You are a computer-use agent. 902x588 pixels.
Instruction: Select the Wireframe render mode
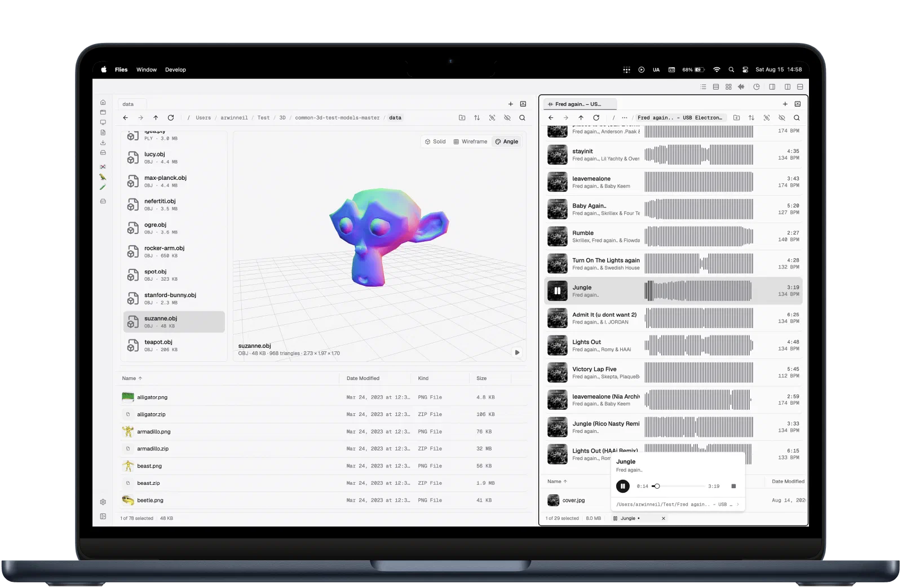[470, 142]
